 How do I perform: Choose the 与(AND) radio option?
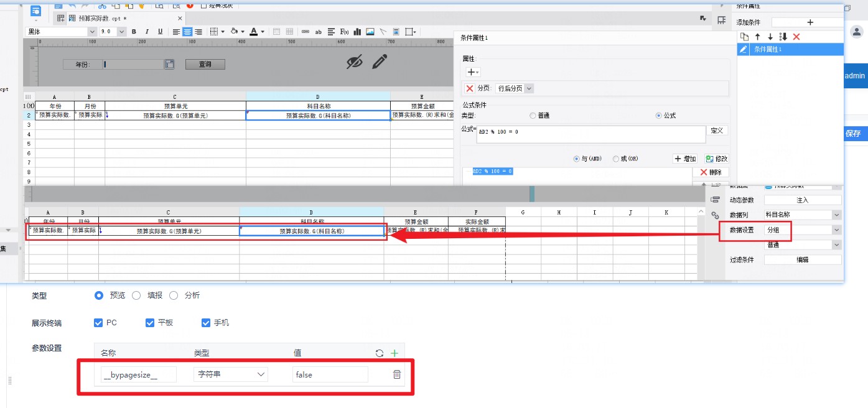tap(576, 159)
